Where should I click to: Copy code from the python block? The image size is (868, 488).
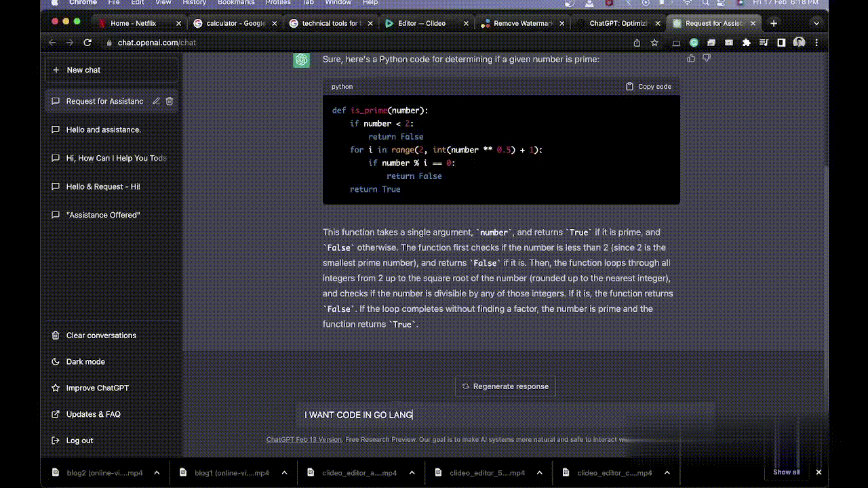click(648, 87)
